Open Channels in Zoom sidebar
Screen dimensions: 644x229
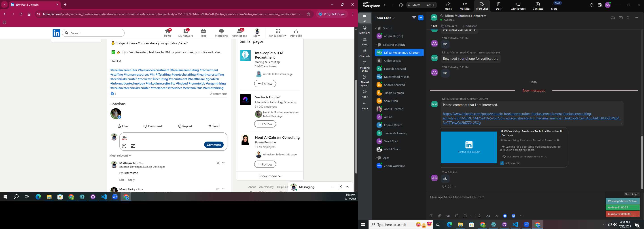coord(365,53)
